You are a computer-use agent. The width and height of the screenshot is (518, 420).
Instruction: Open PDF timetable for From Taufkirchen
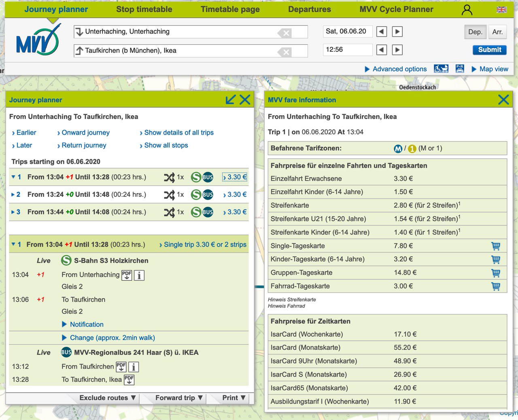[121, 367]
